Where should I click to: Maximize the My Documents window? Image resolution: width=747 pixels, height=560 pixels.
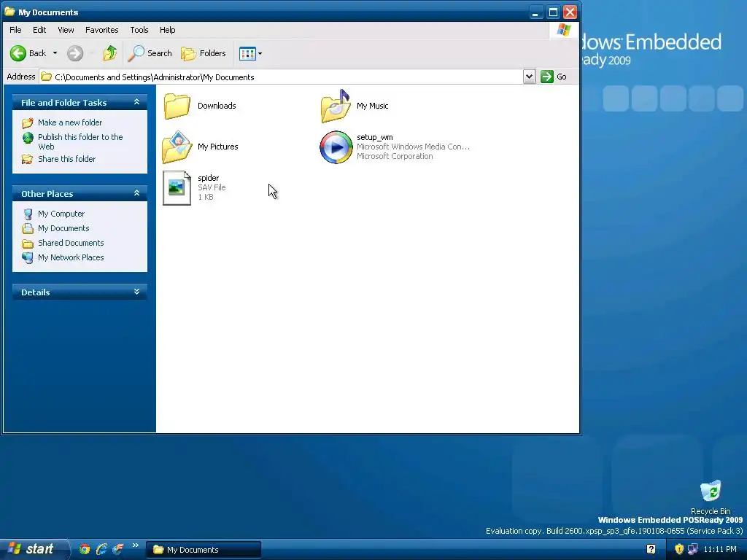(553, 12)
